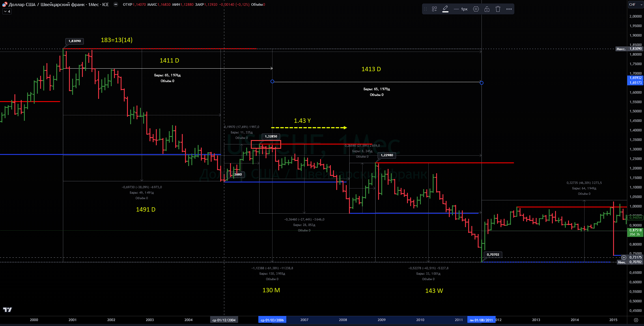
Task: Click year 2000 on time axis
Action: 34,320
